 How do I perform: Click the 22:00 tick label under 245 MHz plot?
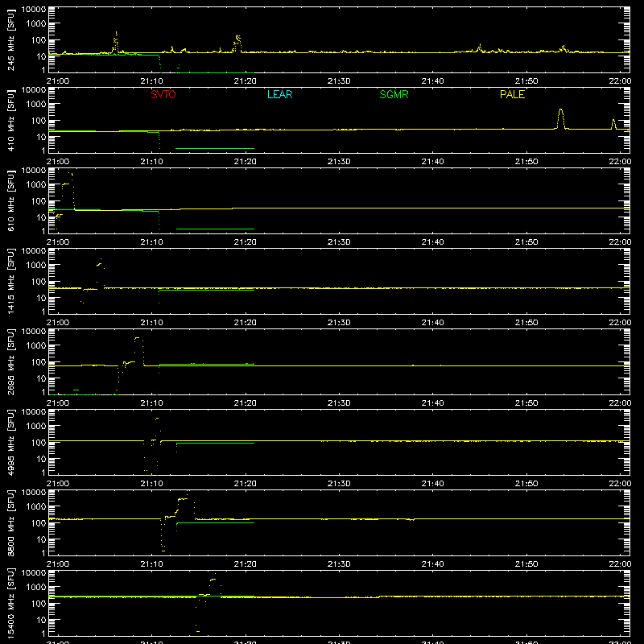point(620,81)
